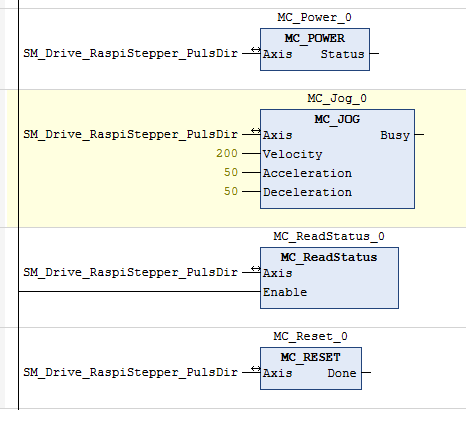Select the axis variable connected to MC_RESET
This screenshot has width=466, height=429.
click(130, 372)
